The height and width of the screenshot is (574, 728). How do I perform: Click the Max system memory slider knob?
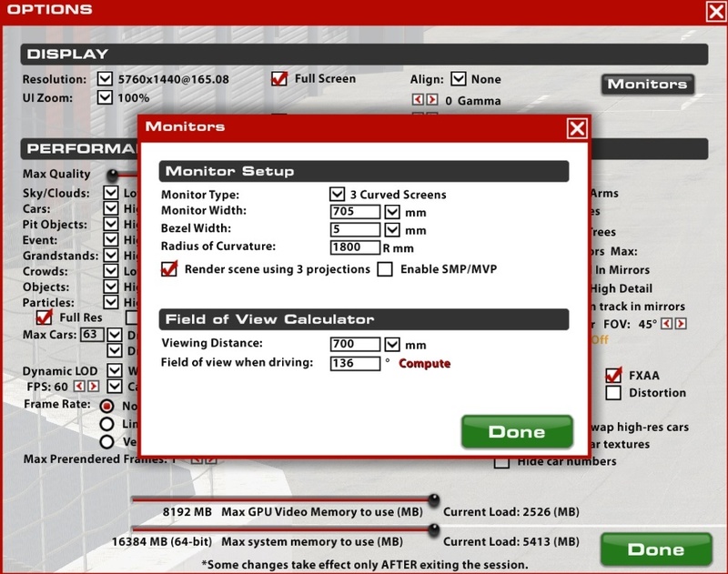(434, 529)
